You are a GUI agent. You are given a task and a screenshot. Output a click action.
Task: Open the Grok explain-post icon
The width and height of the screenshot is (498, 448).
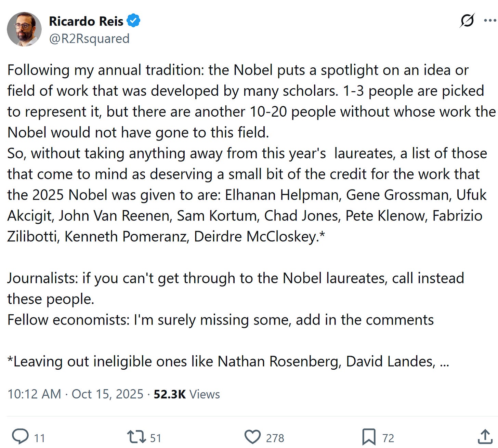coord(467,21)
